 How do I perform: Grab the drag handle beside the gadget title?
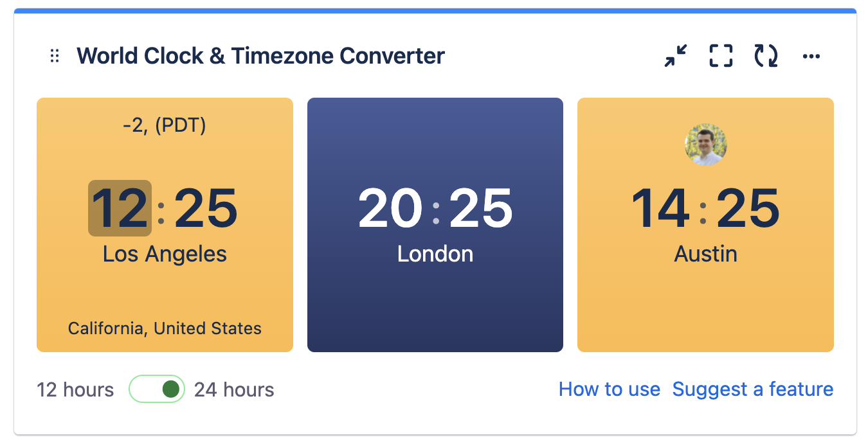pyautogui.click(x=55, y=56)
